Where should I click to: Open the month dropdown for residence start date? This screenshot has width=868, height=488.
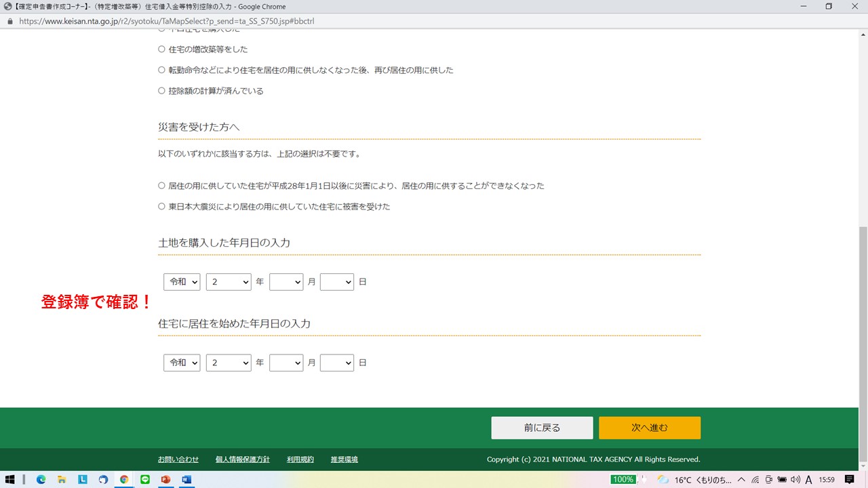tap(286, 363)
